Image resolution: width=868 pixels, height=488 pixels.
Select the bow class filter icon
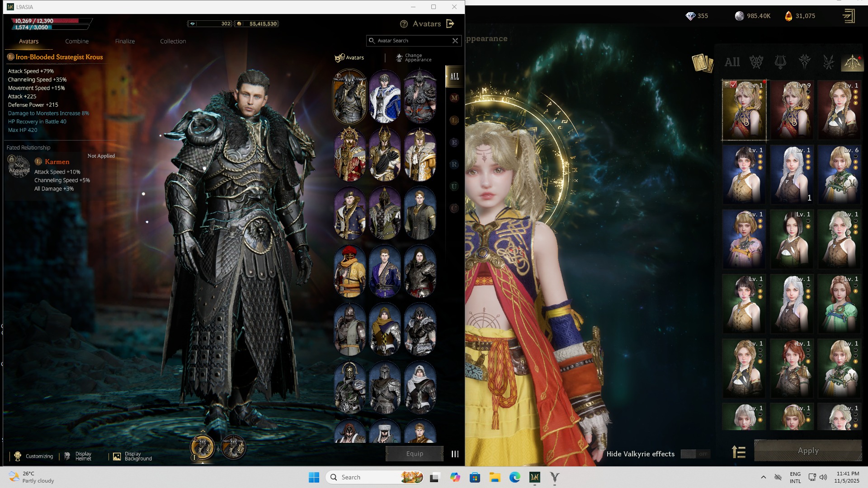tap(852, 62)
